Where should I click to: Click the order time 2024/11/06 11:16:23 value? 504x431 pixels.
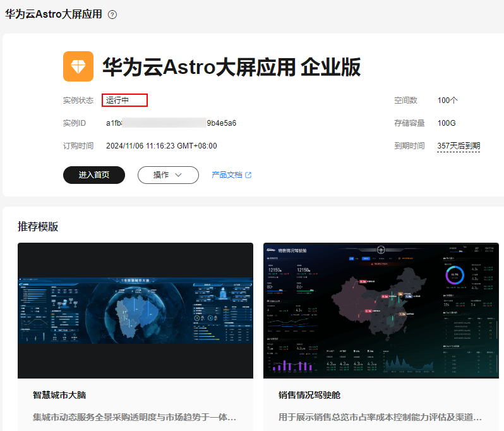[x=161, y=146]
